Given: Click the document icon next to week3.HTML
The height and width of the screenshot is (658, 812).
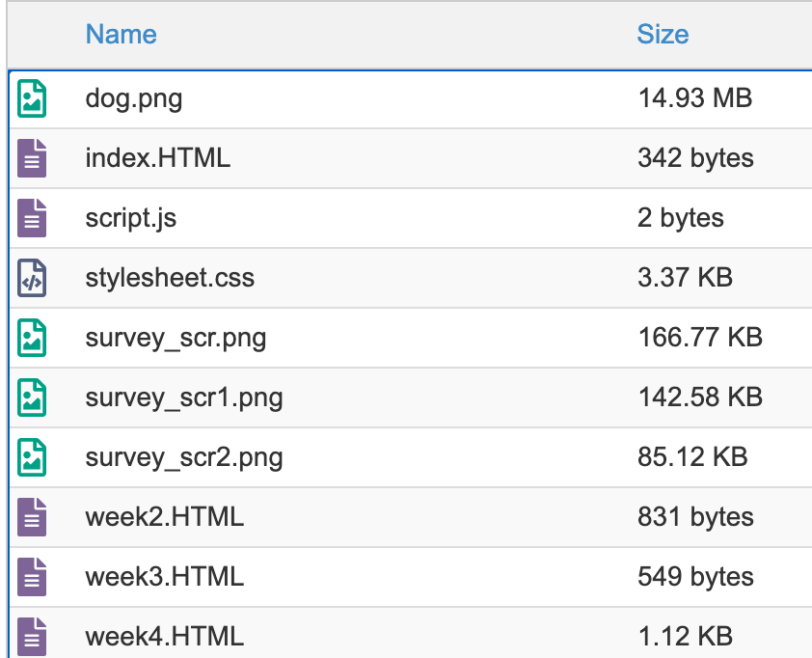Looking at the screenshot, I should point(32,577).
